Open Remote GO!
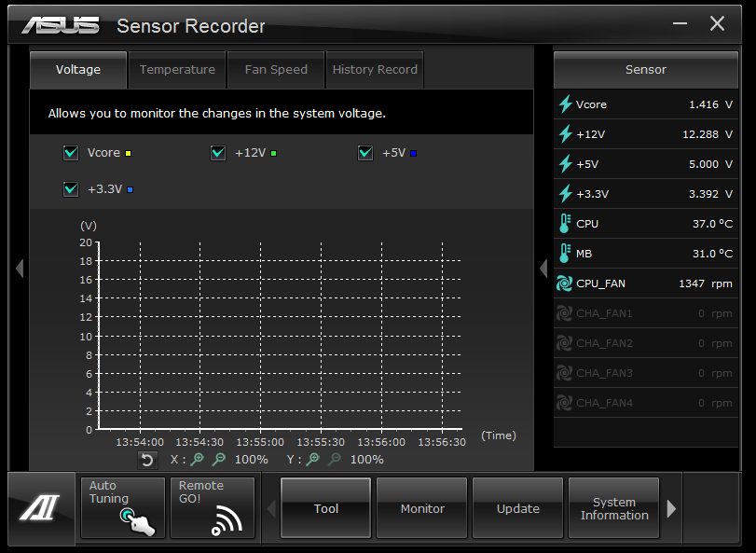This screenshot has height=553, width=756. point(213,506)
